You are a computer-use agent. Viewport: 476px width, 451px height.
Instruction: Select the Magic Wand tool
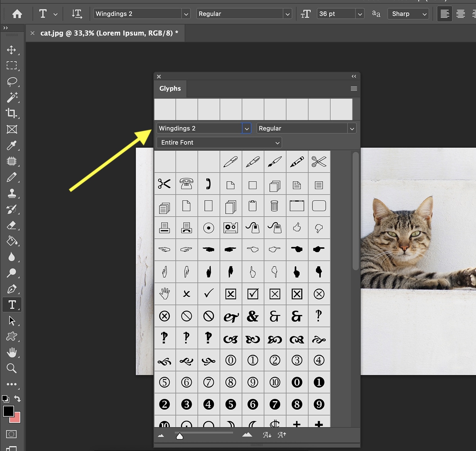coord(12,97)
